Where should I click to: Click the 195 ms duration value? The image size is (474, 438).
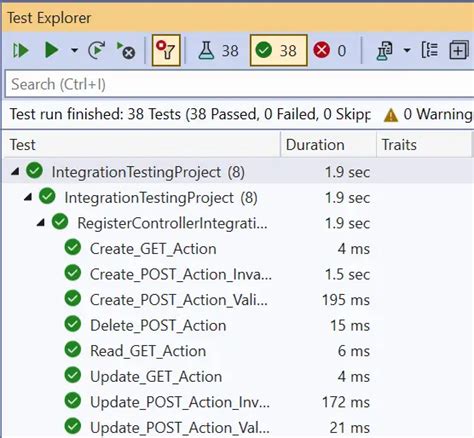(346, 300)
